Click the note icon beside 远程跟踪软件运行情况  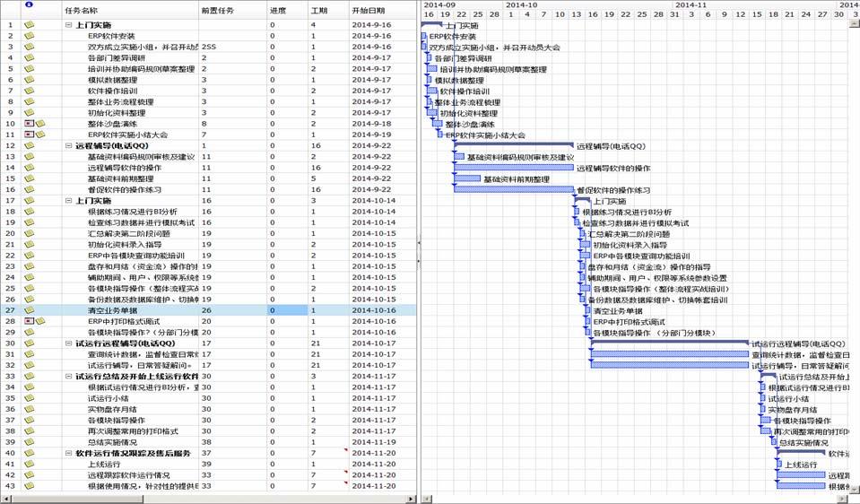click(x=29, y=475)
